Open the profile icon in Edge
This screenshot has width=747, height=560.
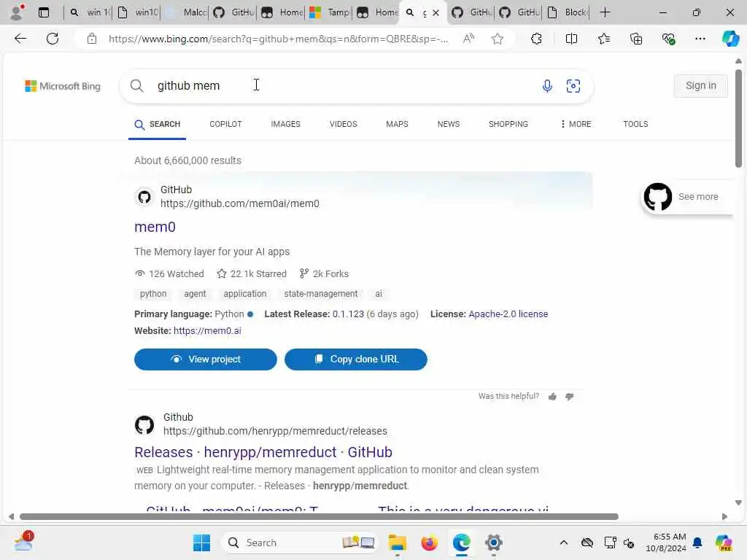click(17, 12)
